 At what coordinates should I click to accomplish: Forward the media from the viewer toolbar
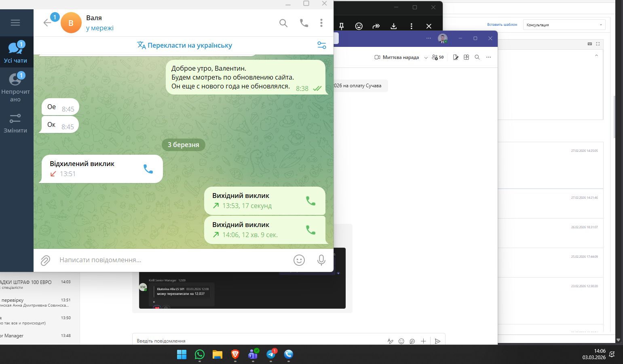coord(376,26)
